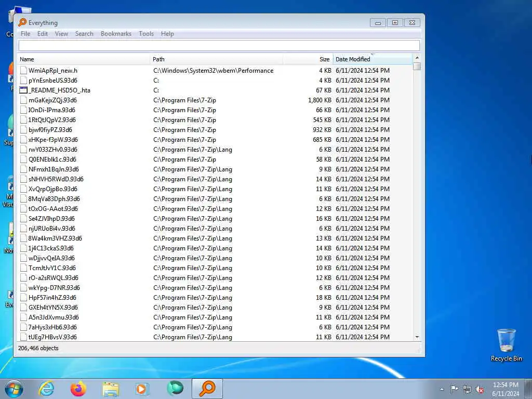Screen dimensions: 532x399
Task: Open the Windows Start menu
Action: point(14,389)
